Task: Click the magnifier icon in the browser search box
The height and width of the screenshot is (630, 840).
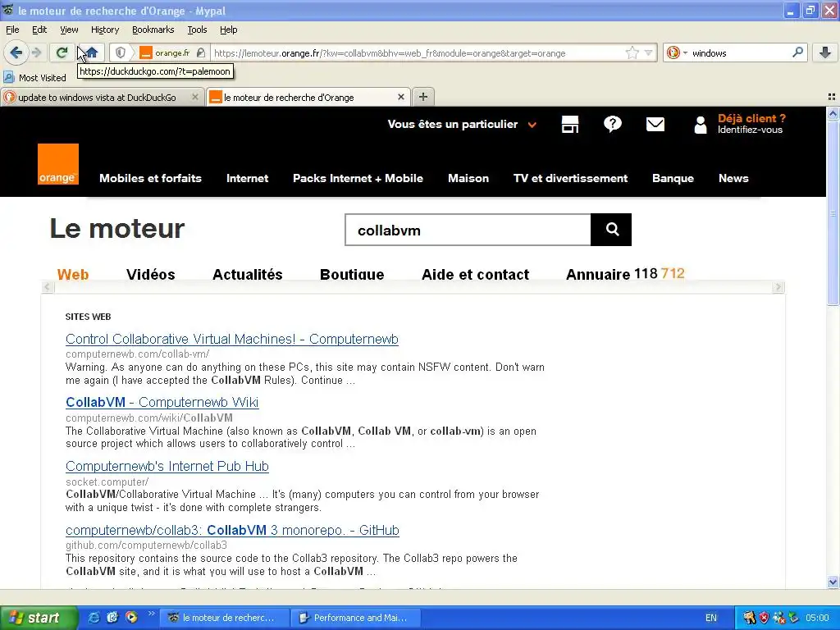Action: [x=797, y=52]
